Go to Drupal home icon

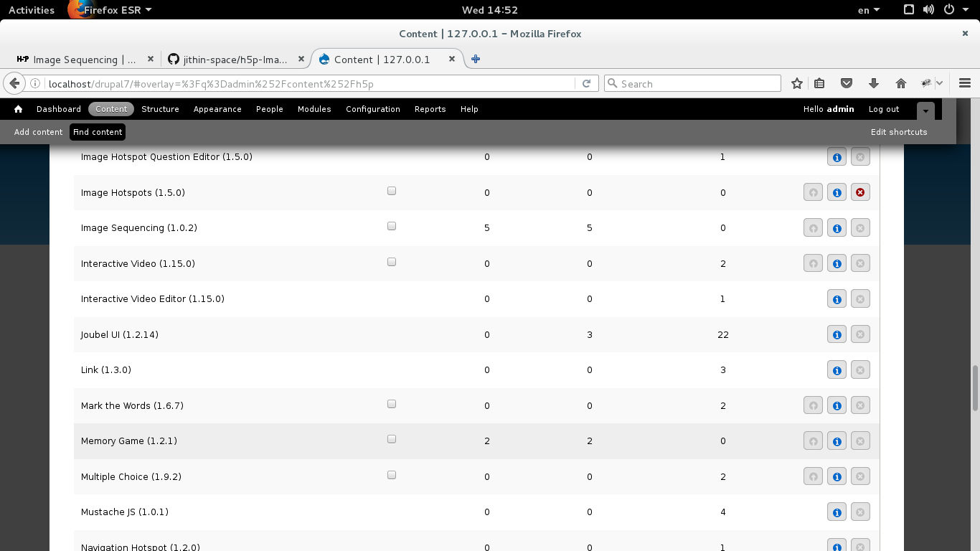tap(18, 109)
